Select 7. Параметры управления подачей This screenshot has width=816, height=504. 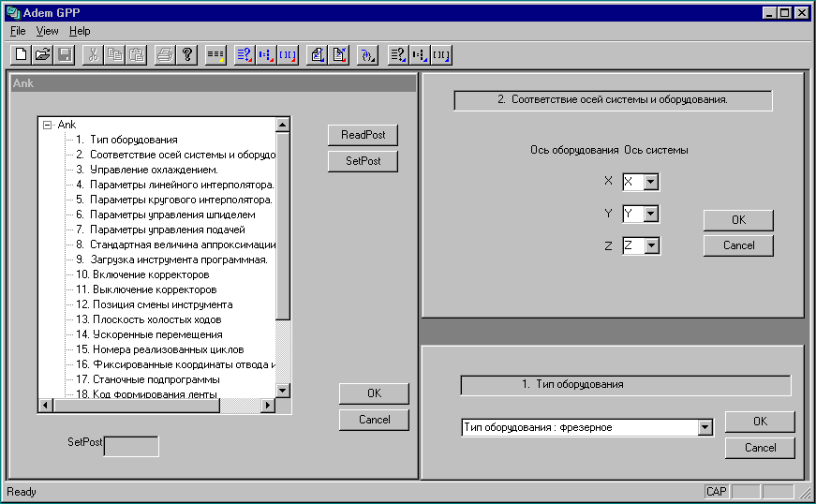point(160,230)
